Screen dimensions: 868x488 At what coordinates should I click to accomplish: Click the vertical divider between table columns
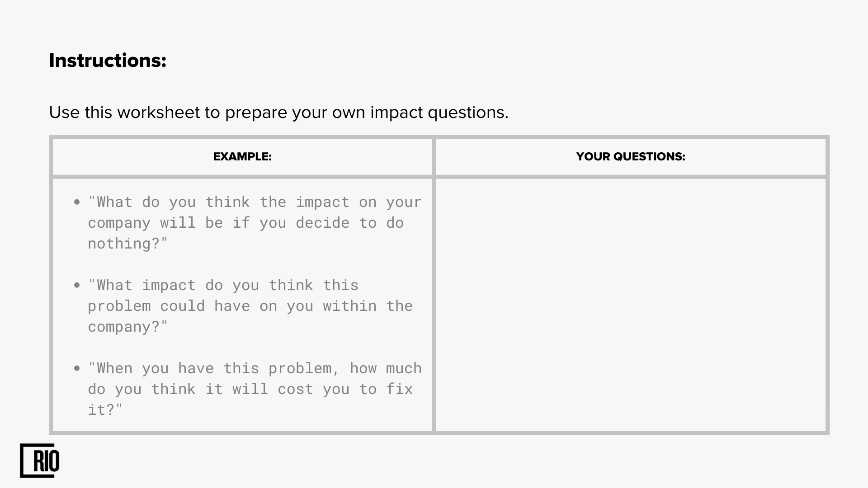click(x=434, y=285)
